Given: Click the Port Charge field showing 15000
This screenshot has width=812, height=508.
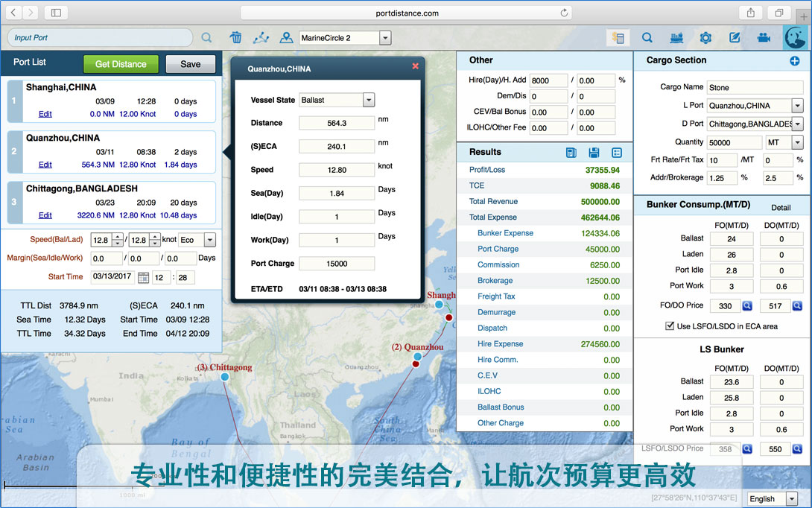Looking at the screenshot, I should [337, 264].
